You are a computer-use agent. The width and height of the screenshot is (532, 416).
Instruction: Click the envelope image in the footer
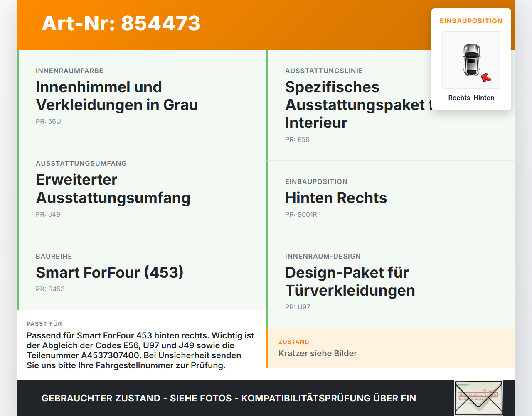[478, 398]
